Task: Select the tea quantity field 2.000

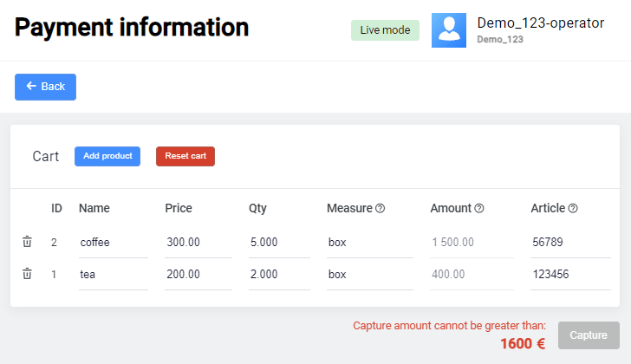Action: 278,275
